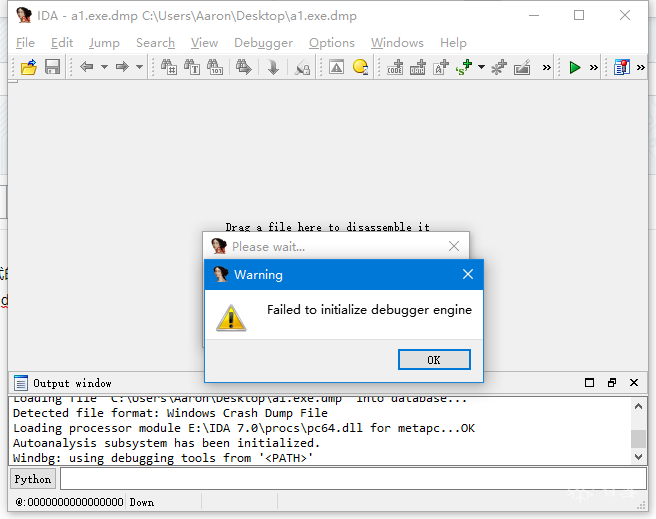This screenshot has height=519, width=656.
Task: Click the Python language selector button
Action: [33, 479]
